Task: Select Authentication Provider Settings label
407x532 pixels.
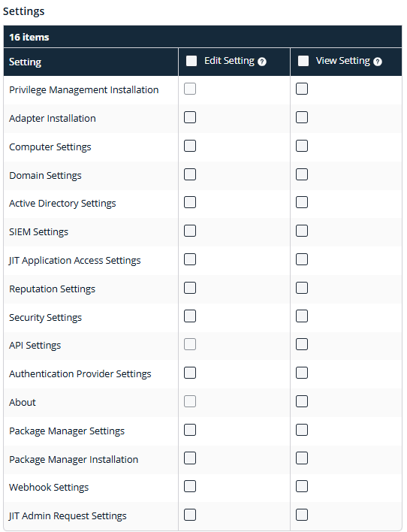Action: pyautogui.click(x=80, y=373)
